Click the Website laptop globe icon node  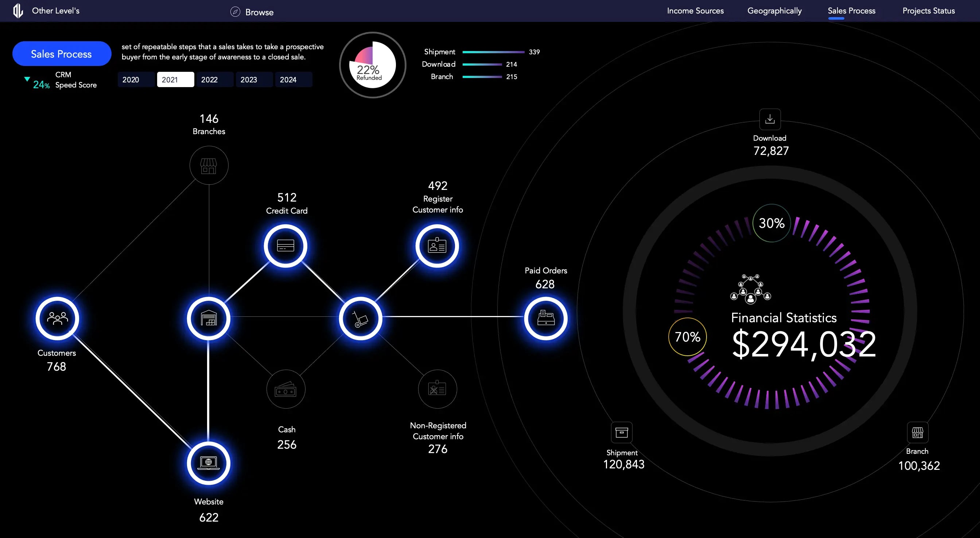tap(209, 463)
